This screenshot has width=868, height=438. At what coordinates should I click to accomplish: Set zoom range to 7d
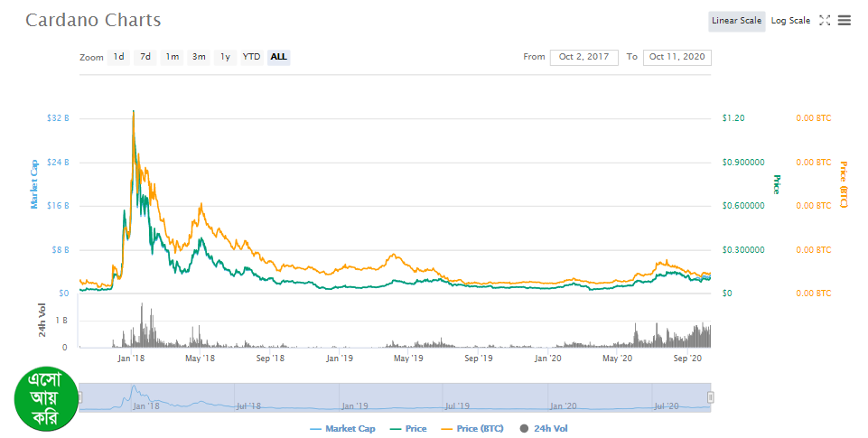pos(145,57)
